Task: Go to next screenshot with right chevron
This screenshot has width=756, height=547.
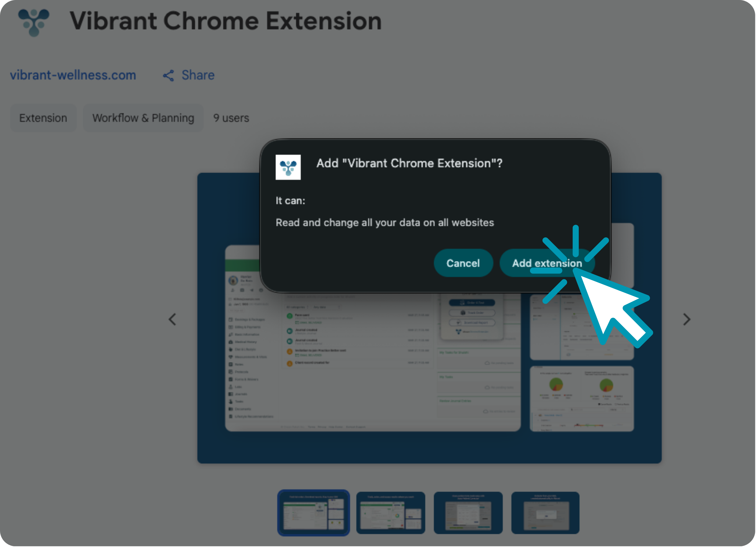Action: [x=687, y=319]
